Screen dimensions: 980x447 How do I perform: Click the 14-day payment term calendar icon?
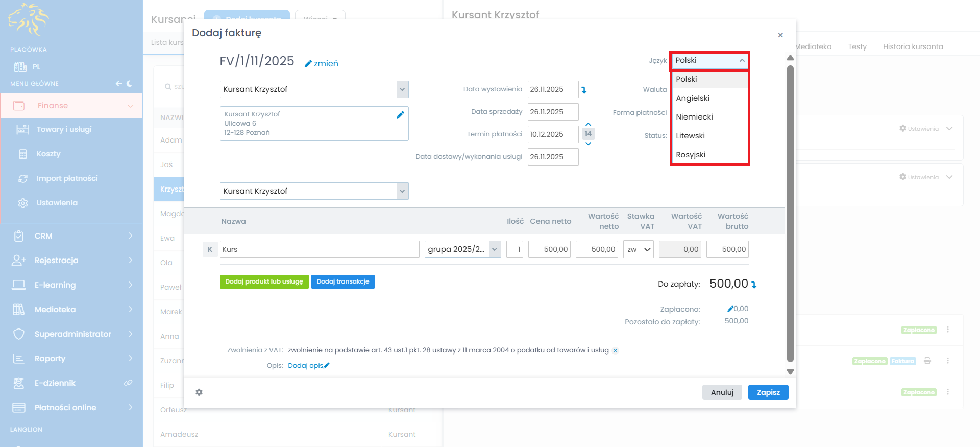pos(588,134)
